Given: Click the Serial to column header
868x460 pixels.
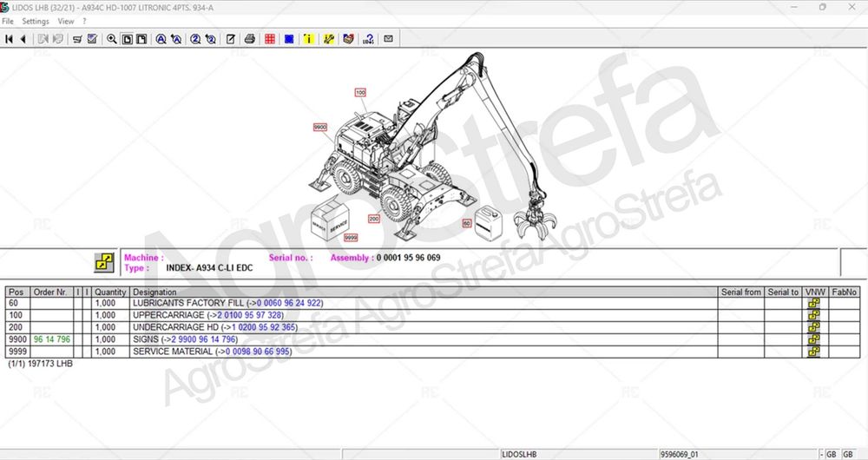Looking at the screenshot, I should pyautogui.click(x=783, y=292).
